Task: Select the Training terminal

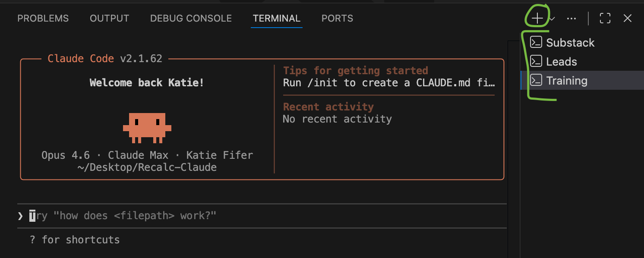Action: click(582, 80)
